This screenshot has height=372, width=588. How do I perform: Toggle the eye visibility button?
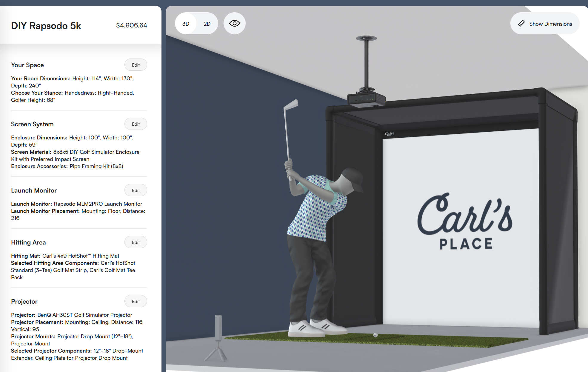[234, 23]
